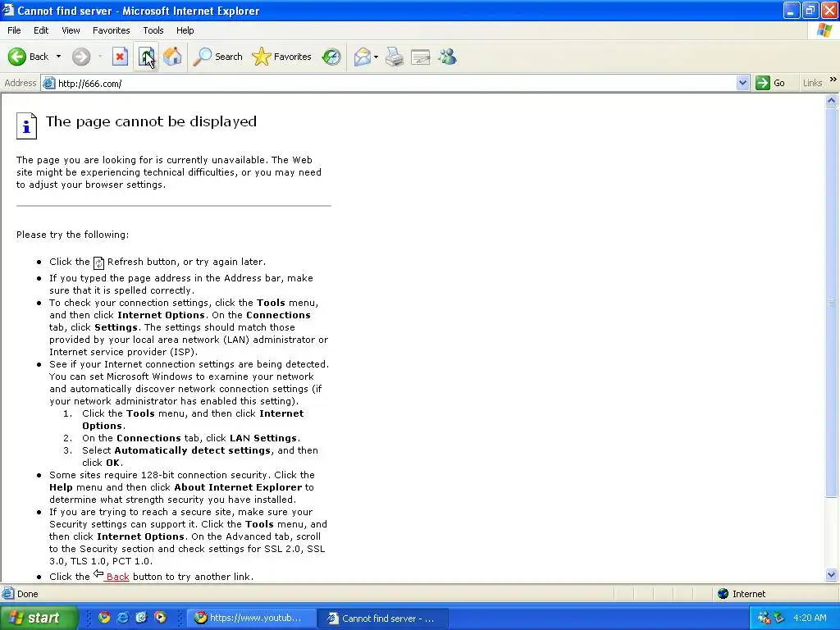Open the Tools menu
This screenshot has height=630, width=840.
153,30
